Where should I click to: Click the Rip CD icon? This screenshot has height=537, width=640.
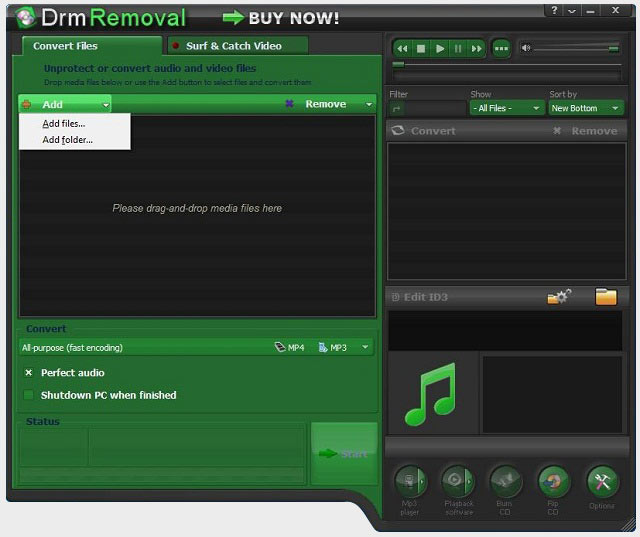pyautogui.click(x=553, y=482)
